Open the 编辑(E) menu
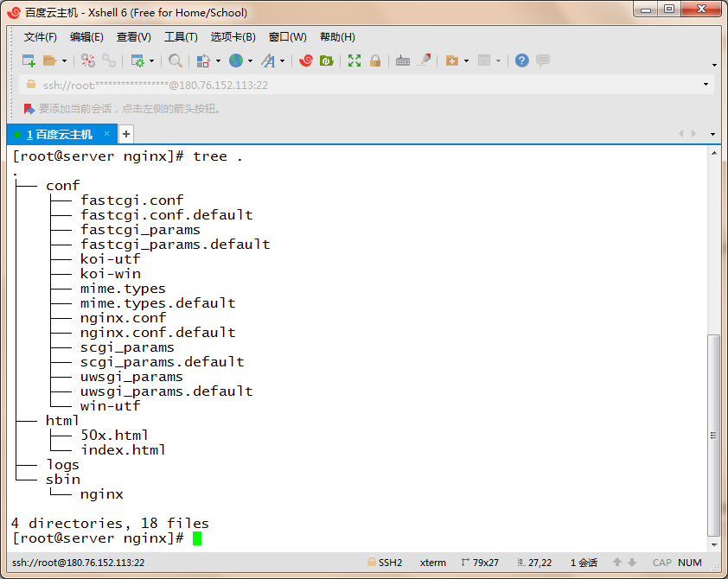This screenshot has width=728, height=579. 86,37
